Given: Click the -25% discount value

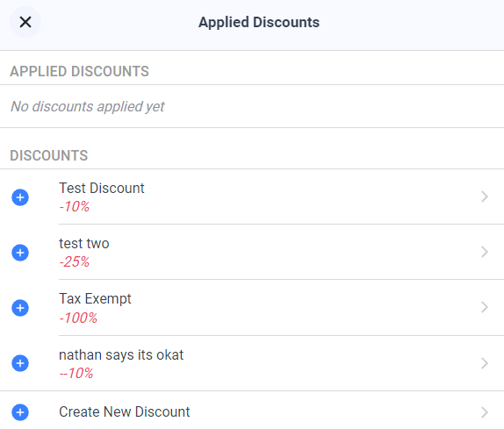Looking at the screenshot, I should [x=75, y=261].
